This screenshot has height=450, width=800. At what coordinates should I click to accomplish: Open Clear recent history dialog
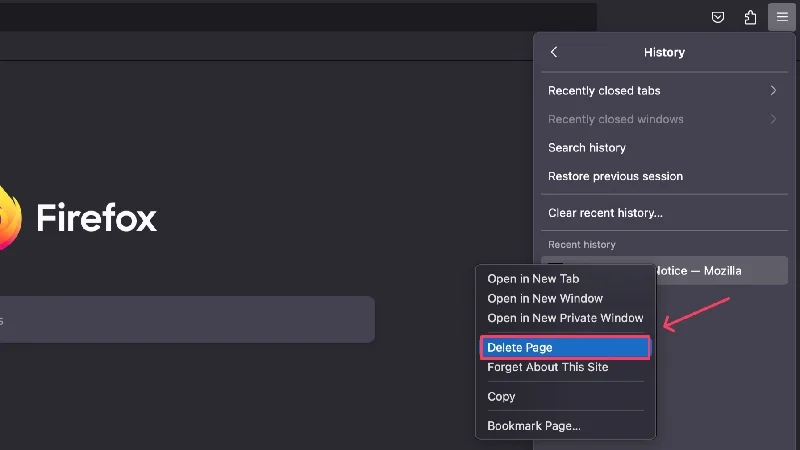pos(605,213)
